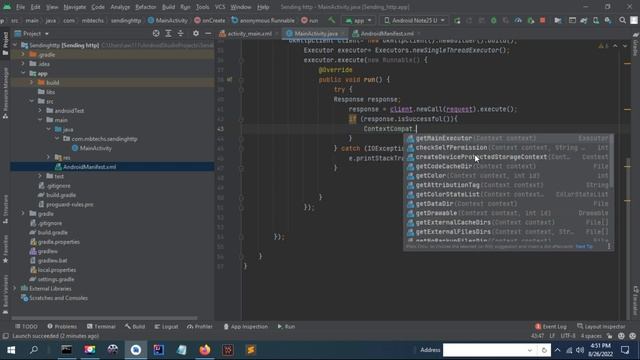This screenshot has width=640, height=360.
Task: Choose getColor completion suggestion
Action: click(508, 176)
